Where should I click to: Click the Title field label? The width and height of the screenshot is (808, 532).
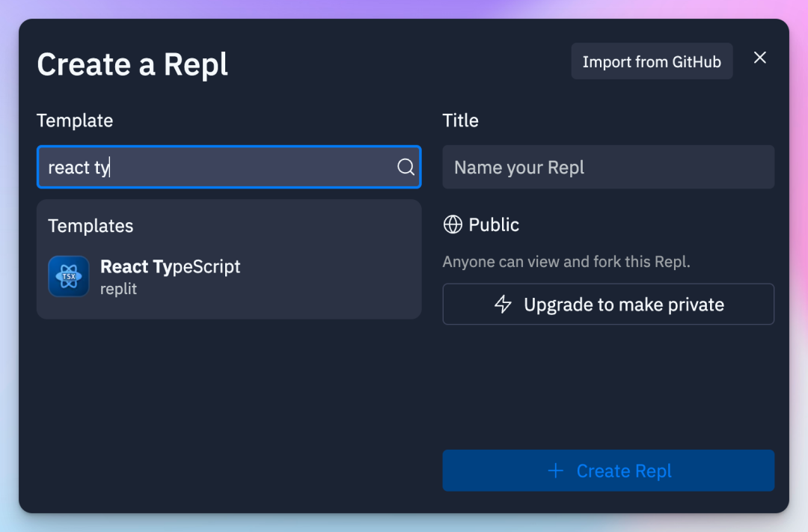pyautogui.click(x=460, y=120)
